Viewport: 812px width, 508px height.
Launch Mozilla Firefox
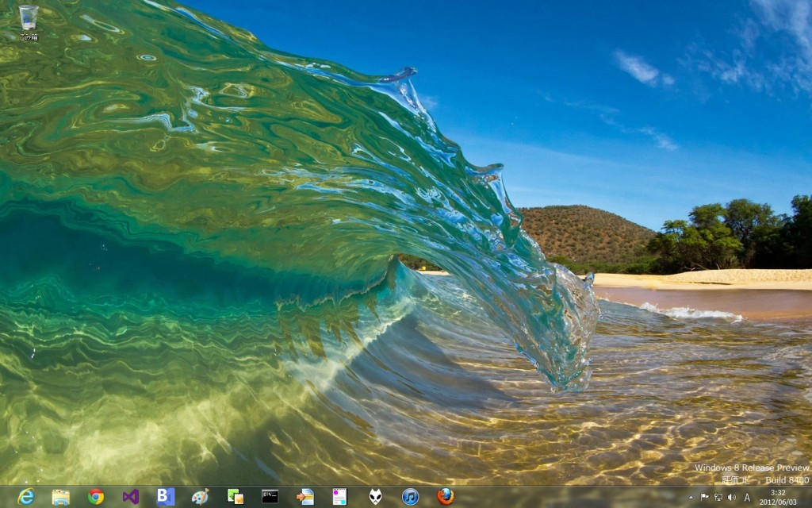point(445,497)
